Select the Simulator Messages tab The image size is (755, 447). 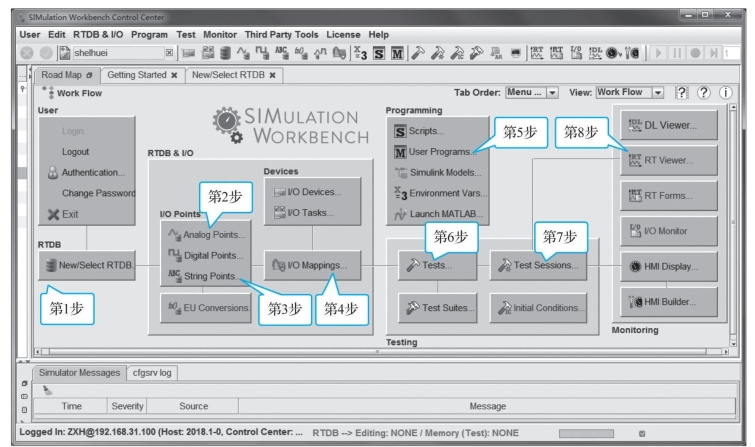point(79,372)
